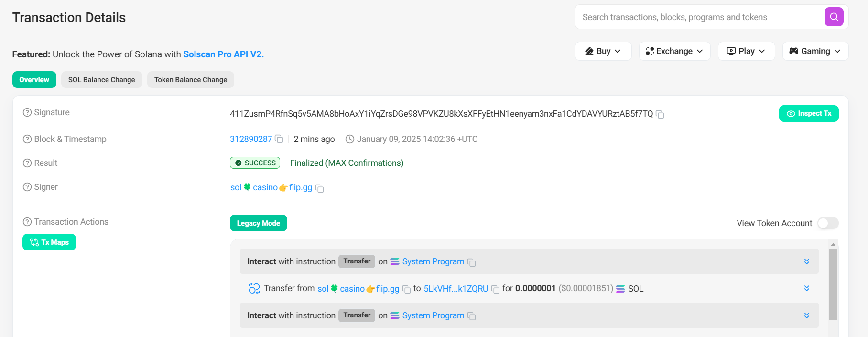Click the clock icon near the timestamp
The height and width of the screenshot is (337, 868).
click(349, 139)
